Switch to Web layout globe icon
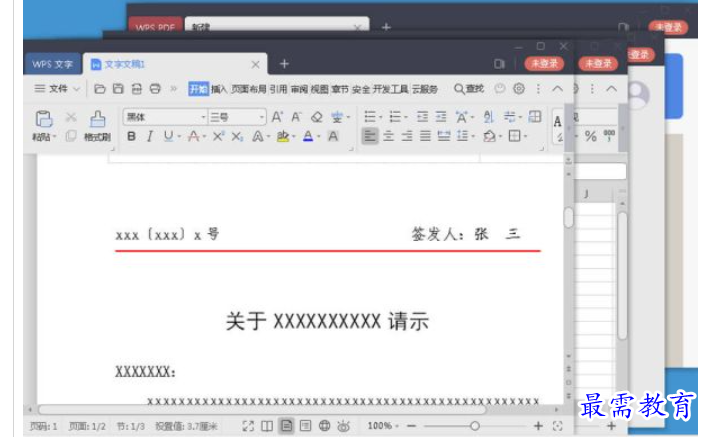Screen dimensions: 702x437 pos(325,426)
